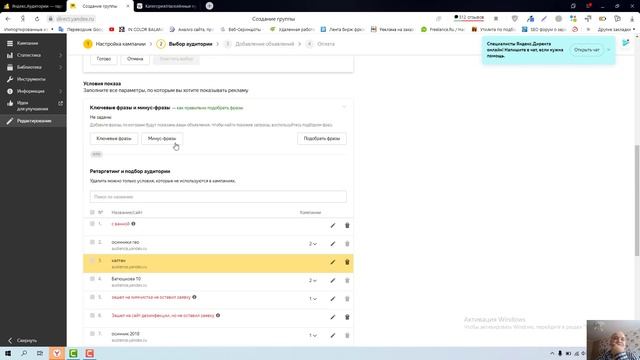The image size is (640, 360).
Task: Open Редактирование in the left sidebar
Action: 34,121
